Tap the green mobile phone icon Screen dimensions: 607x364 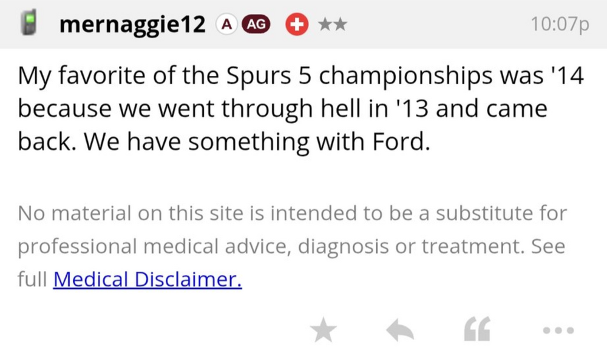[x=27, y=24]
